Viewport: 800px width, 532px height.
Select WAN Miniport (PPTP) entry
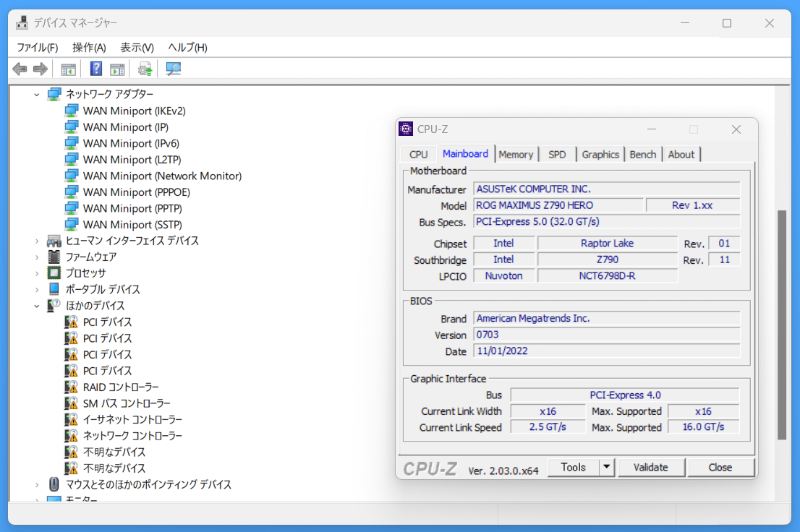132,209
